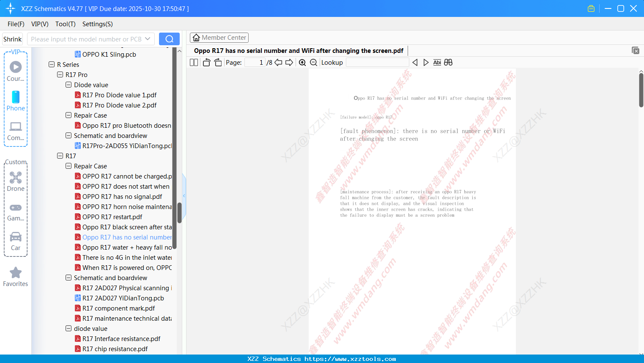The height and width of the screenshot is (363, 644).
Task: Click the tree panel vertical scrollbar thumb
Action: 179,213
